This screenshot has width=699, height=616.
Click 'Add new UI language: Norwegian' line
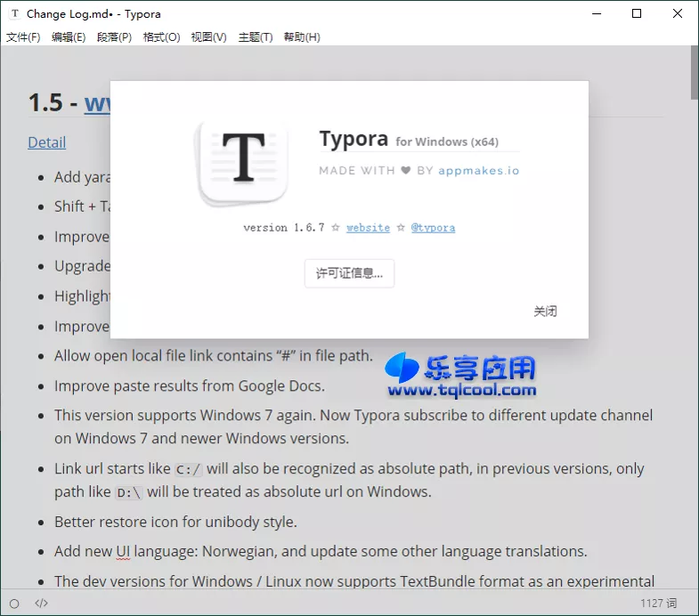pos(321,551)
